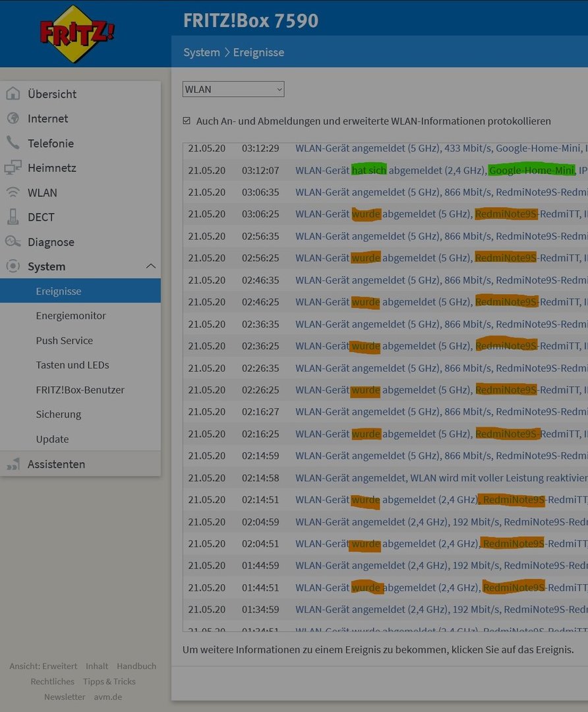The image size is (588, 712).
Task: Open the 01:44:51 logout event
Action: (386, 588)
